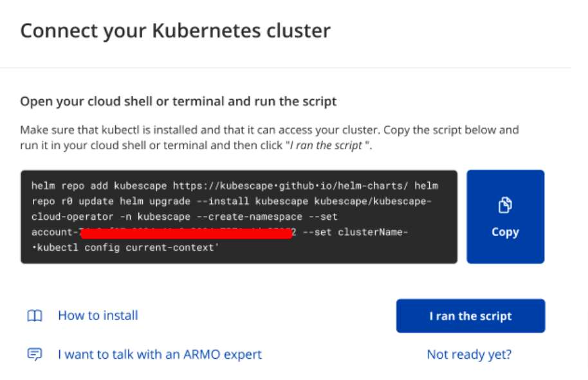Click the kubescape.github.io helm-charts URL in script

click(290, 186)
